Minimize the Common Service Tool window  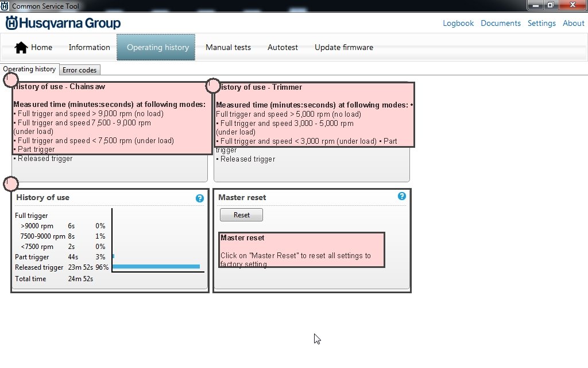(536, 5)
